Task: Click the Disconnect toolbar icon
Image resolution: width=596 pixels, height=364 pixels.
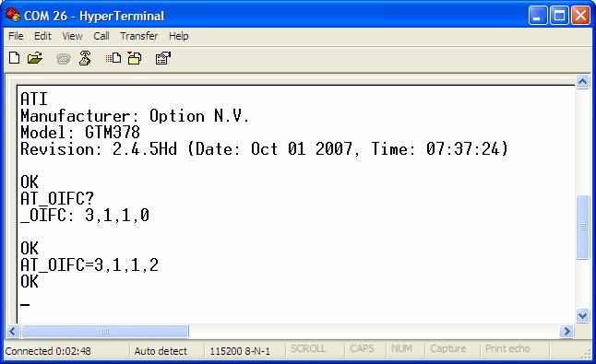Action: [85, 58]
